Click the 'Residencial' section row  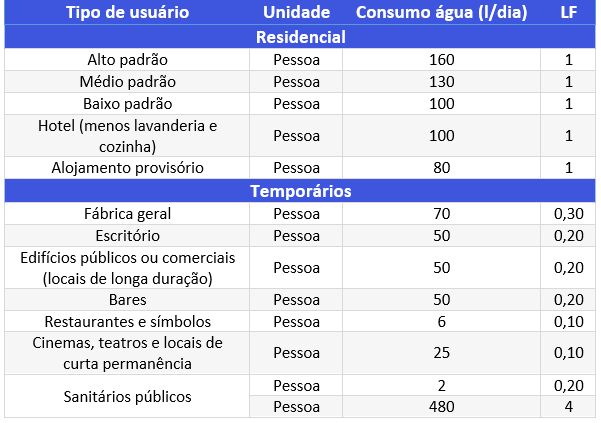tap(300, 37)
